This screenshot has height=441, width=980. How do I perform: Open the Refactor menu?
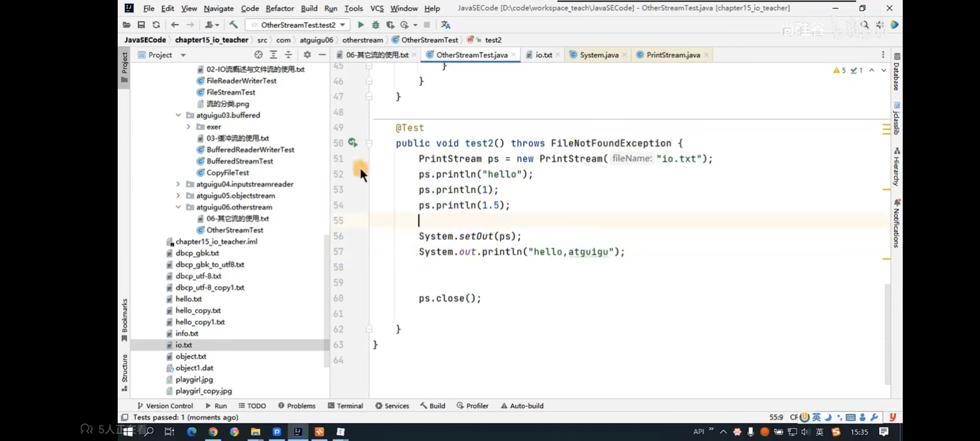click(279, 8)
